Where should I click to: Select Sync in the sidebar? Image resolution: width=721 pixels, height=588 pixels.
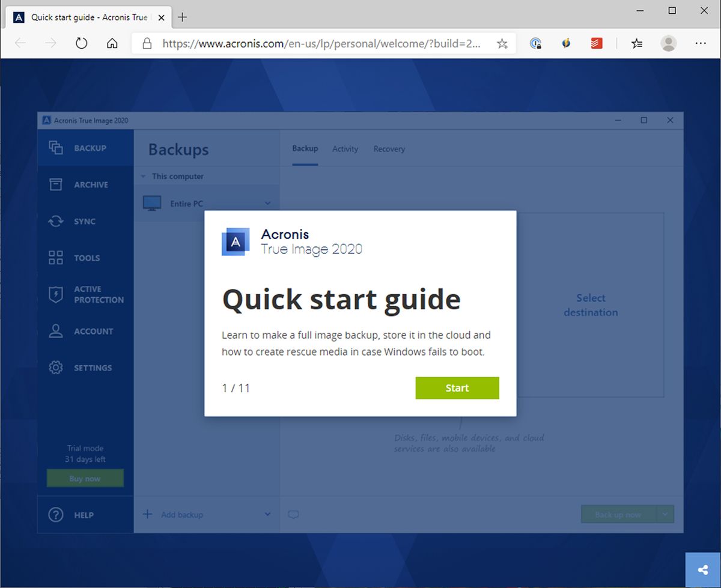click(85, 221)
